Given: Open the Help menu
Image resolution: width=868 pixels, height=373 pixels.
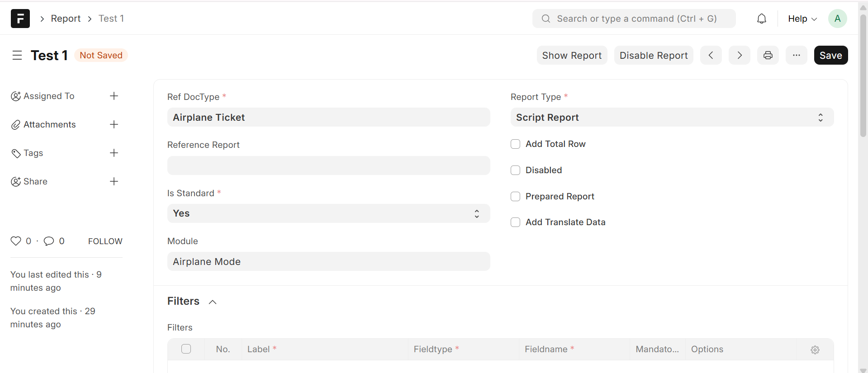Looking at the screenshot, I should [802, 19].
